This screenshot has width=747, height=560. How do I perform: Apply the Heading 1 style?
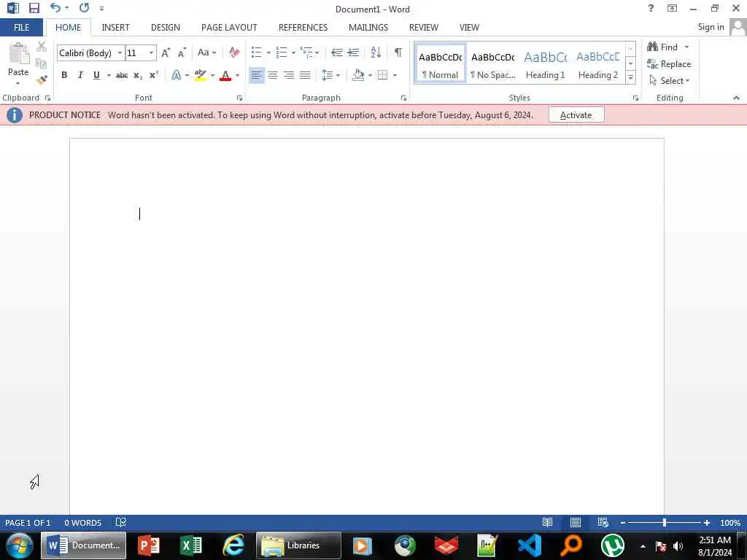click(x=546, y=64)
